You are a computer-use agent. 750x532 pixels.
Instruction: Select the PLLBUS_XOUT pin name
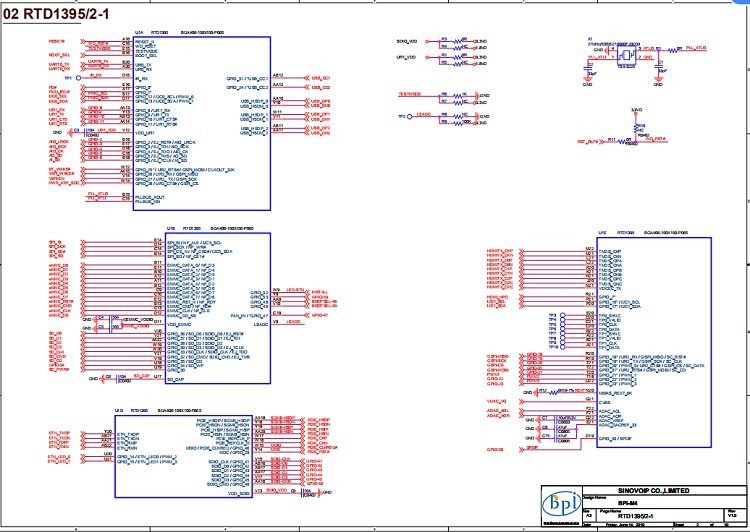pos(150,197)
